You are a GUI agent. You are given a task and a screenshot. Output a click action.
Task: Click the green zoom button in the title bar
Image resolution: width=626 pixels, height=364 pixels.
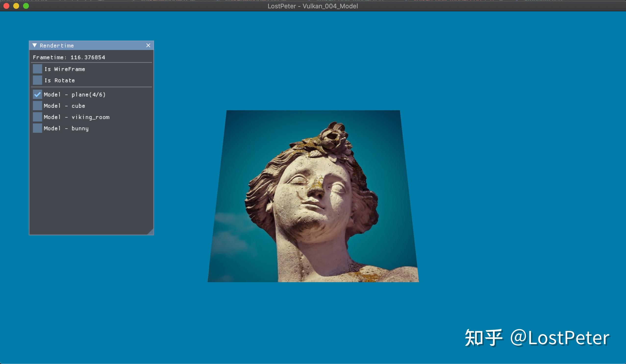pos(25,6)
